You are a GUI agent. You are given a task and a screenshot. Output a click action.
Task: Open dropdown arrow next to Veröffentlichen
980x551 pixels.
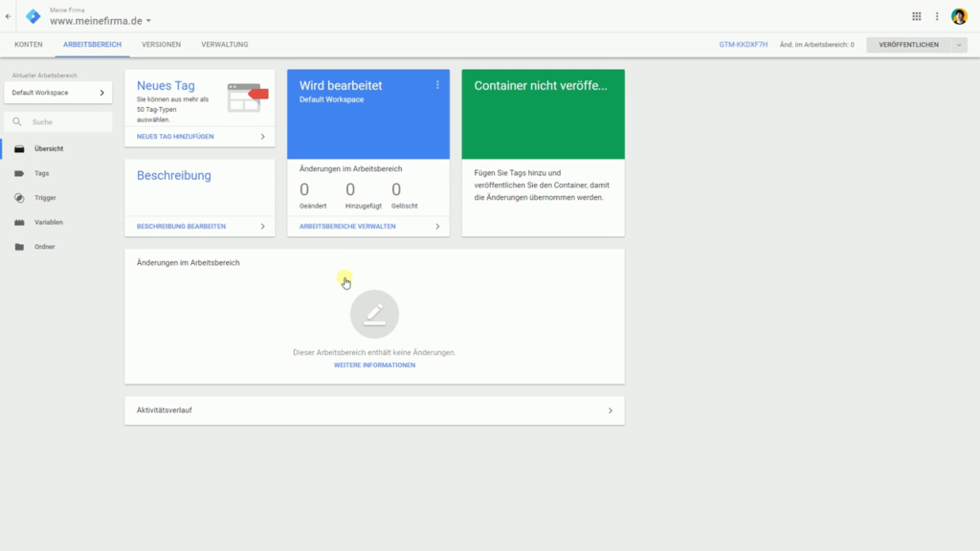click(959, 45)
